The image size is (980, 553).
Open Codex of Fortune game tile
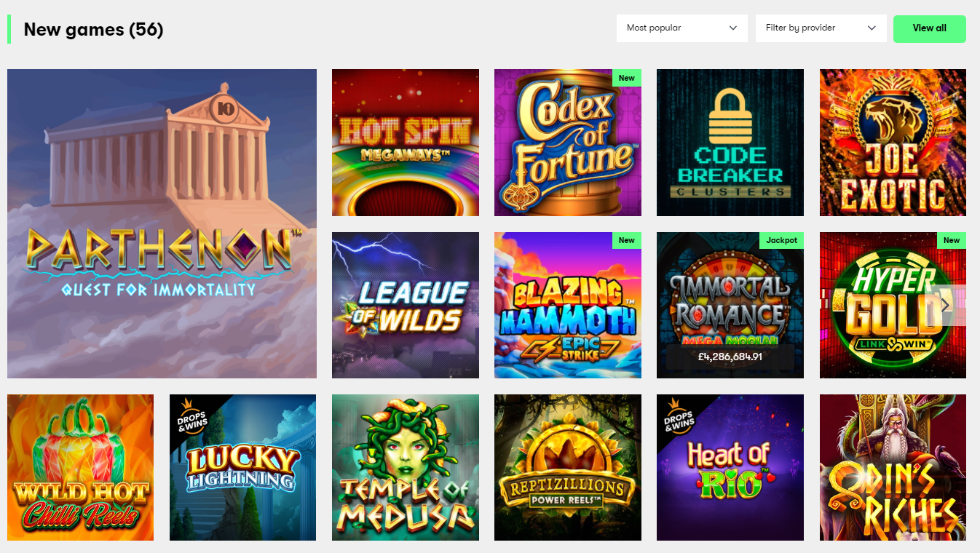[x=568, y=143]
